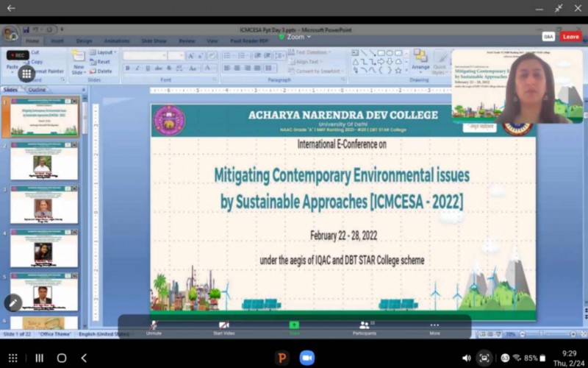The height and width of the screenshot is (368, 588).
Task: Toggle Strikethrough formatting
Action: pyautogui.click(x=158, y=68)
